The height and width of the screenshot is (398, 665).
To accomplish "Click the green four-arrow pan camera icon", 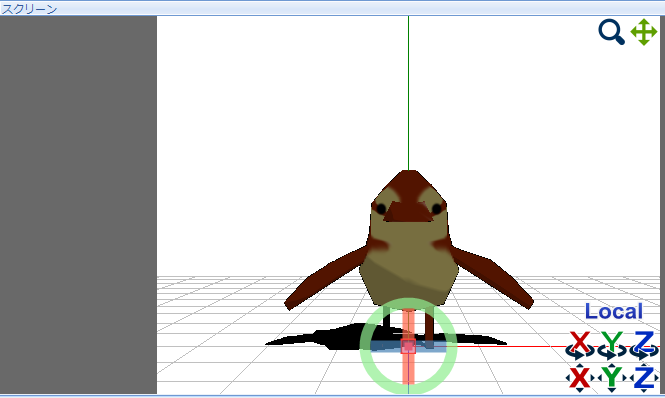I will [x=644, y=32].
